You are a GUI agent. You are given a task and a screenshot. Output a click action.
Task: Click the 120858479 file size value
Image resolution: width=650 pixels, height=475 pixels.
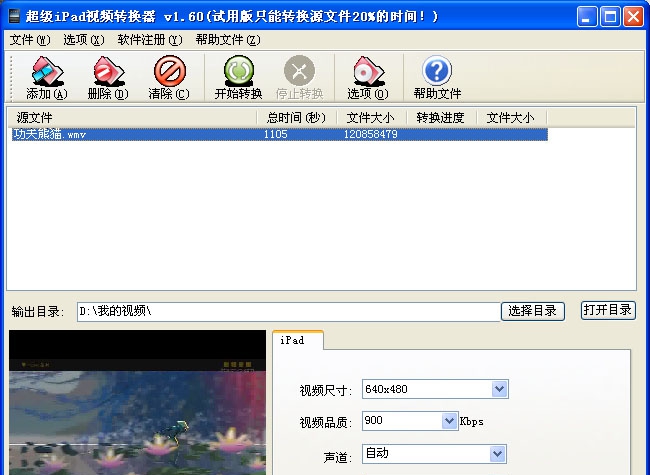click(x=371, y=134)
